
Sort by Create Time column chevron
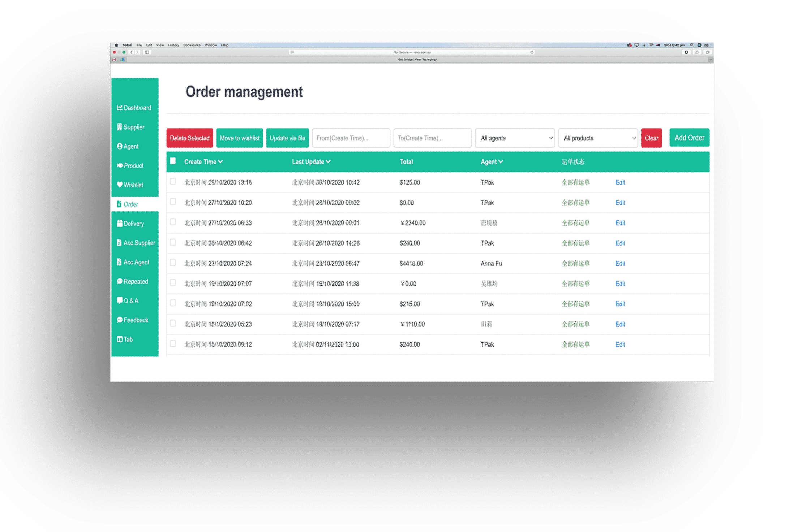pyautogui.click(x=220, y=162)
